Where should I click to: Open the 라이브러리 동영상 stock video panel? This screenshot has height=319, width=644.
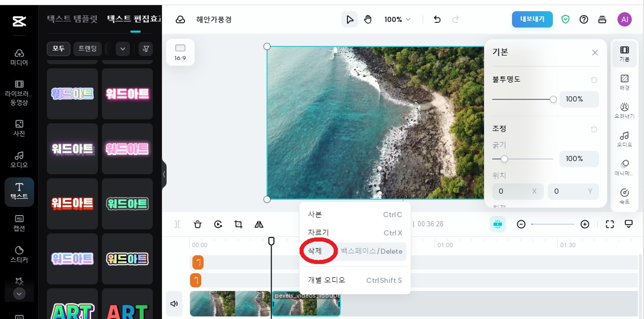pyautogui.click(x=19, y=93)
